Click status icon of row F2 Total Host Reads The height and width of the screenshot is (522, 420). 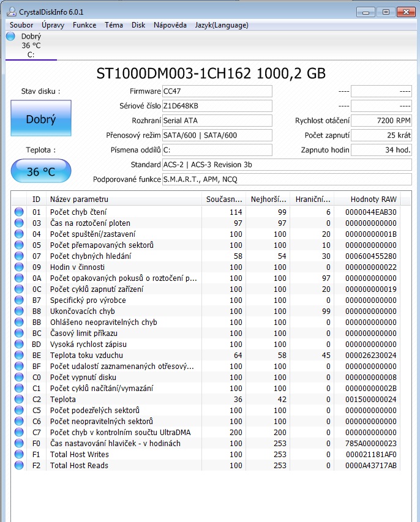(19, 465)
